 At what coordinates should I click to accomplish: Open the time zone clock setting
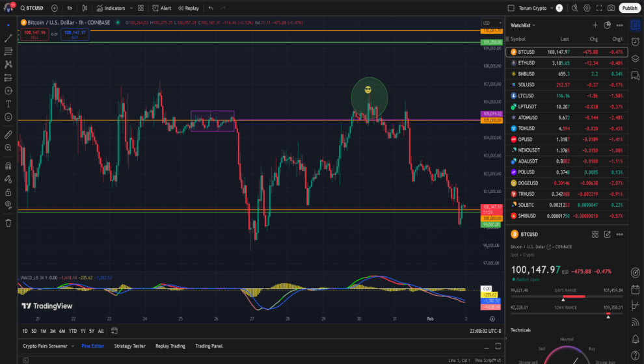coord(485,331)
